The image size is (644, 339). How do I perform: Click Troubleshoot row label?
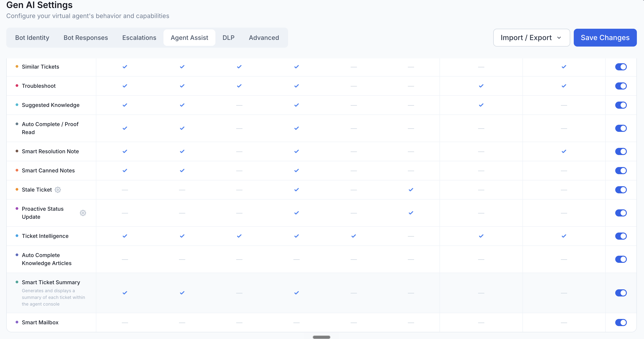click(x=39, y=86)
